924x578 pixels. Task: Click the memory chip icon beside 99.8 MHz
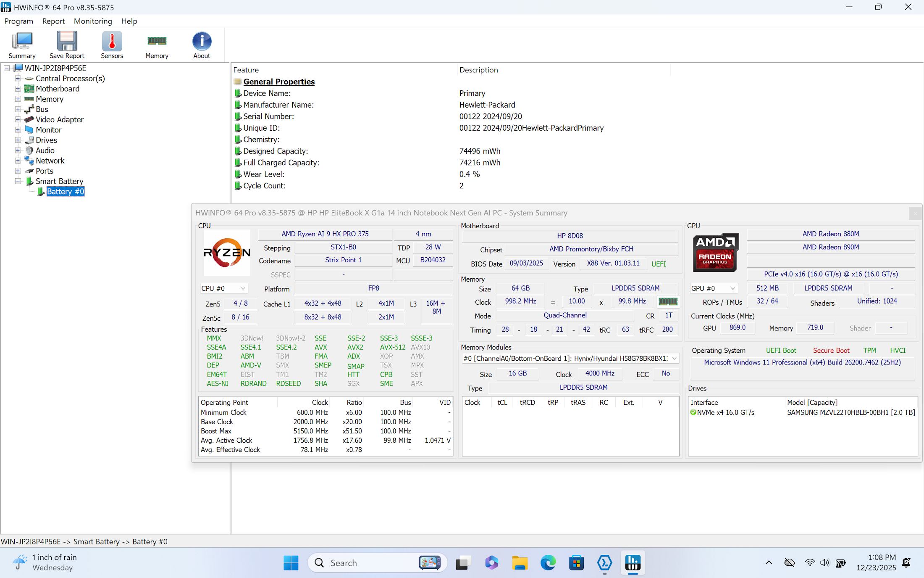[x=668, y=301]
